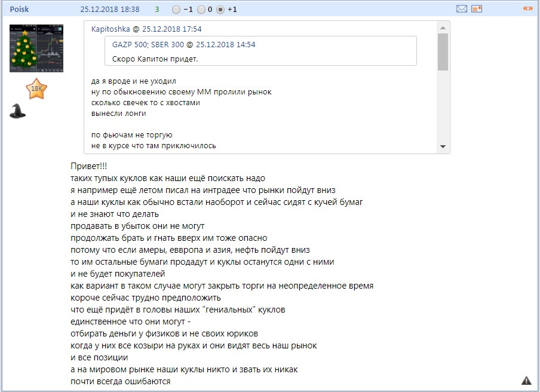Click the post date 25.12.2018 18:38
Viewport: 540px width, 392px height.
coord(110,10)
